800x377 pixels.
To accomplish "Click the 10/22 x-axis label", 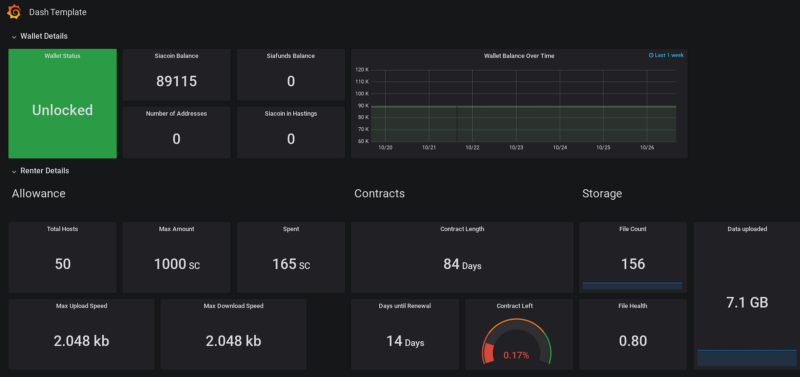I will pyautogui.click(x=472, y=147).
